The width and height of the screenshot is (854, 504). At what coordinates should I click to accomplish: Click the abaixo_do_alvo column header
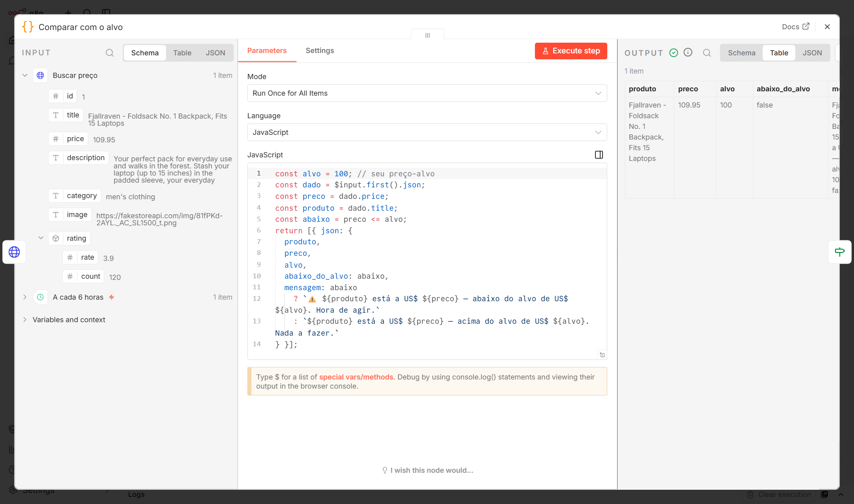tap(790, 89)
